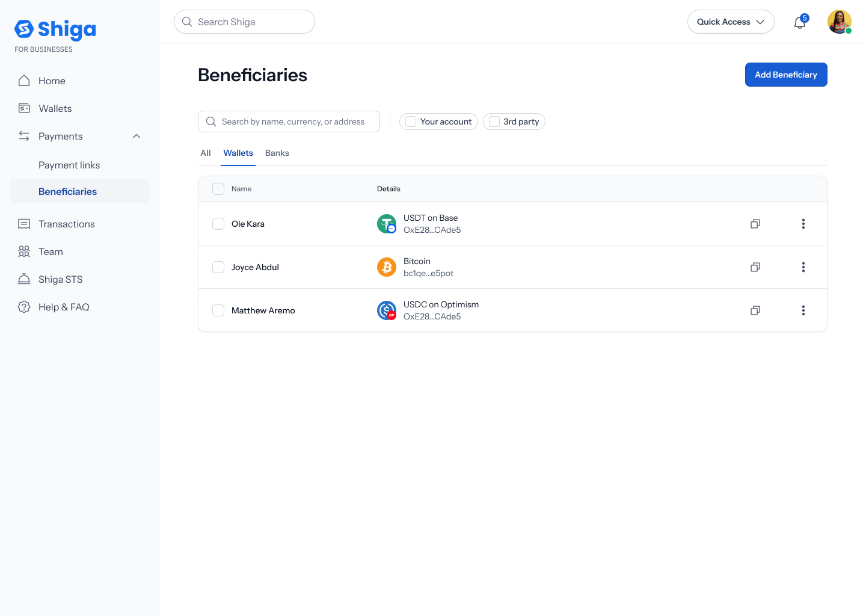Click the Help & FAQ icon
This screenshot has width=866, height=616.
24,307
